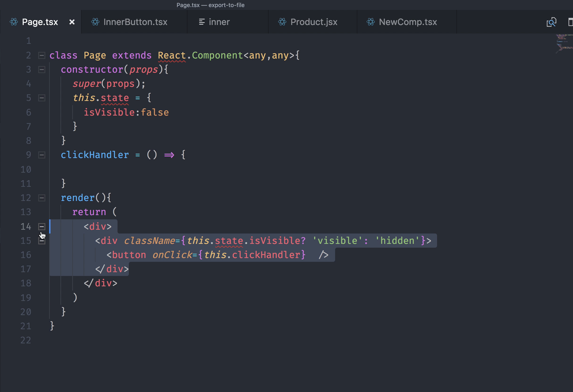Open the preview search icon at top right

551,22
